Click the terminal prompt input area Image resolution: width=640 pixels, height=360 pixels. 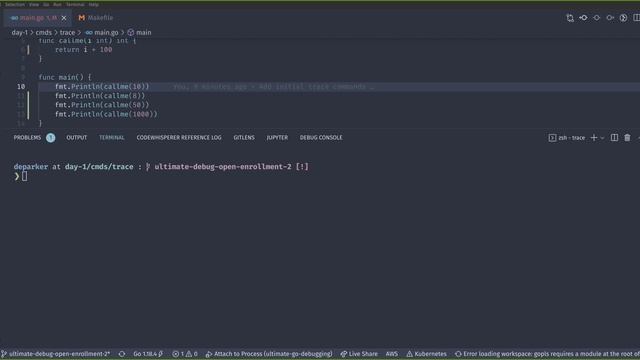tap(24, 176)
